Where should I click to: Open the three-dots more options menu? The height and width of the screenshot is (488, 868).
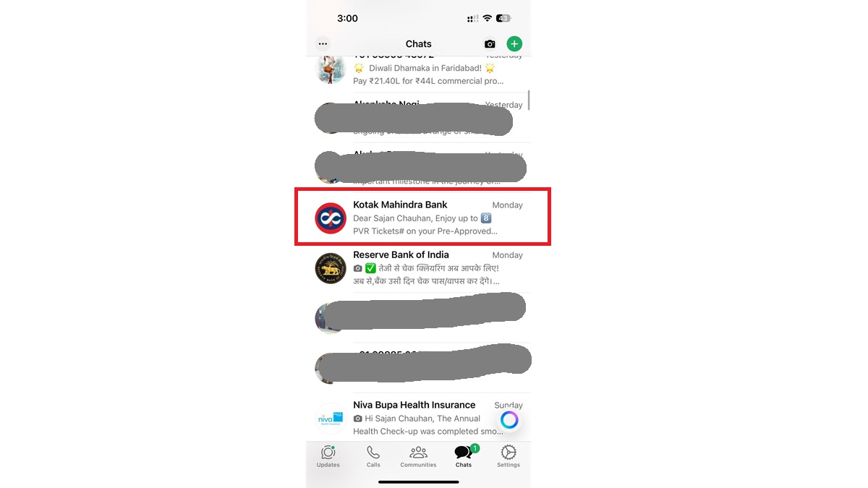pos(323,44)
